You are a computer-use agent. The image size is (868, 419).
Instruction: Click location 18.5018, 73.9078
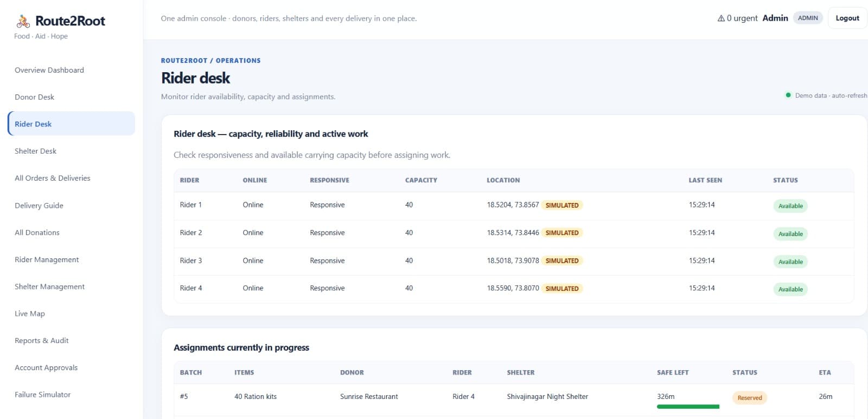click(513, 261)
